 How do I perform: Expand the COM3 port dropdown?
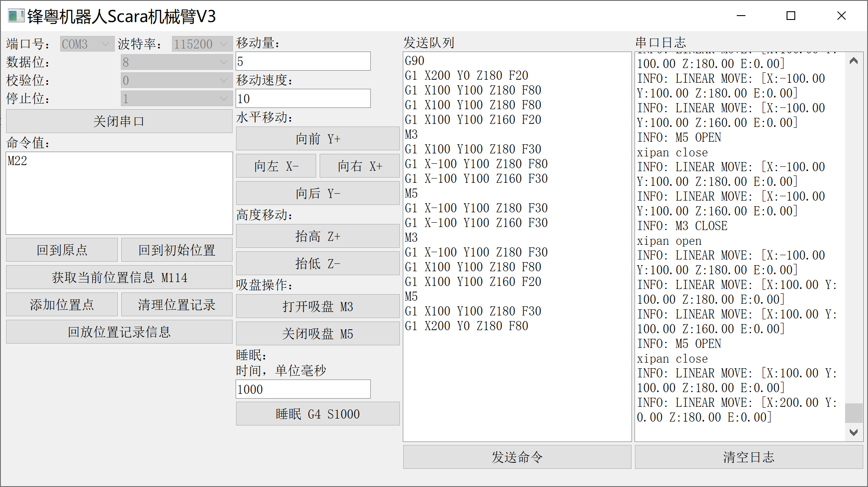pos(87,44)
